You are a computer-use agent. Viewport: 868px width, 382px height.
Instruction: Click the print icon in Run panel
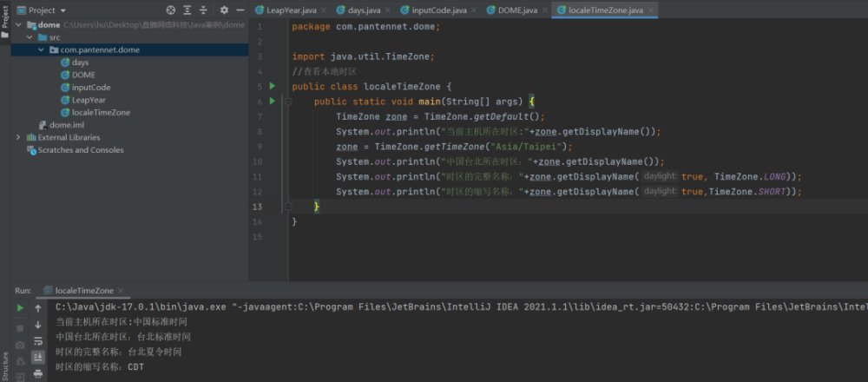pyautogui.click(x=38, y=373)
